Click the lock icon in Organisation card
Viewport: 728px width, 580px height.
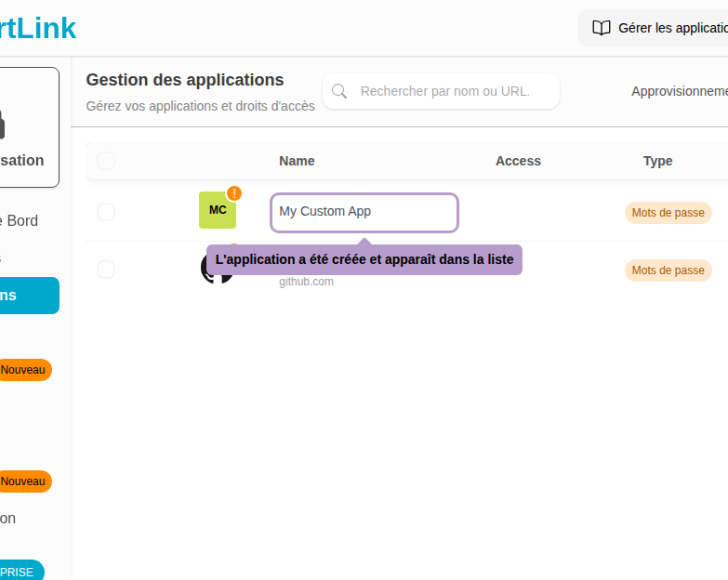[2, 121]
